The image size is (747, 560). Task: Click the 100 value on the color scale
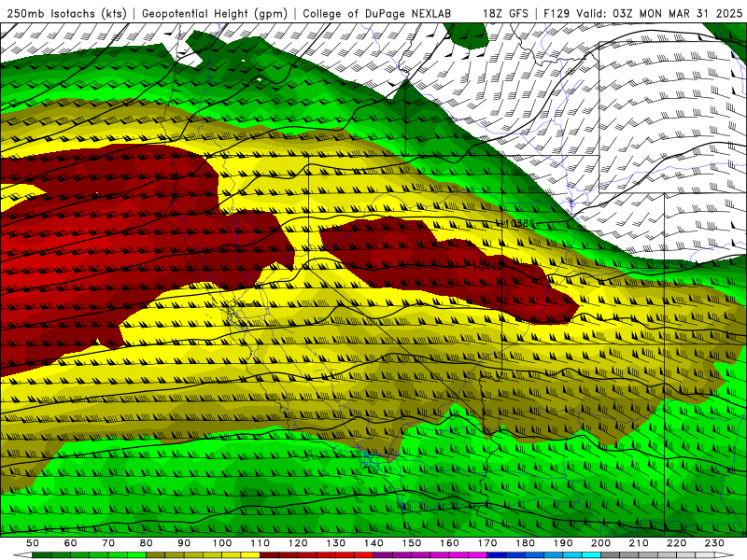[222, 543]
